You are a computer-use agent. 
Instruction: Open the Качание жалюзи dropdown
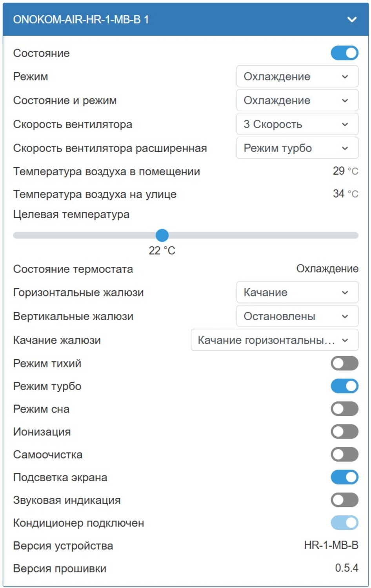[275, 340]
